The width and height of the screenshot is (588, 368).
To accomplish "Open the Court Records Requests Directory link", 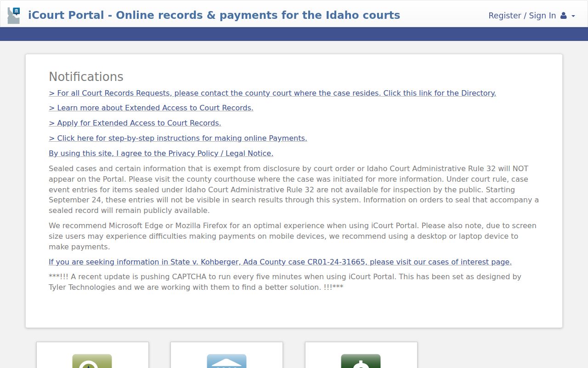I will [x=272, y=93].
